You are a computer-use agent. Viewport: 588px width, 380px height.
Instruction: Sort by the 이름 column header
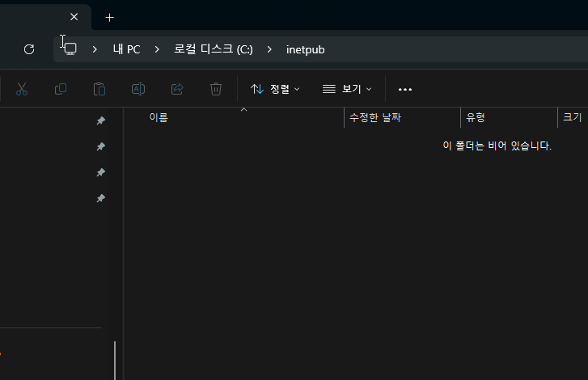click(159, 118)
